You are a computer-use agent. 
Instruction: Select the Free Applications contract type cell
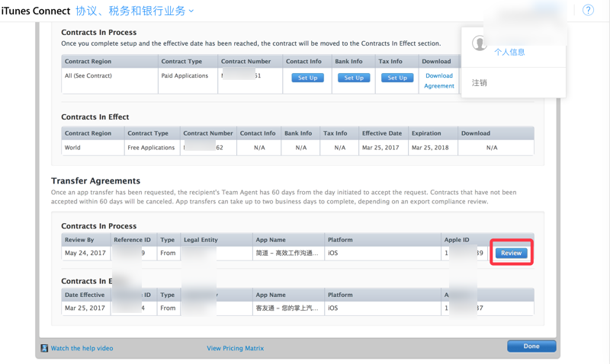coord(151,148)
